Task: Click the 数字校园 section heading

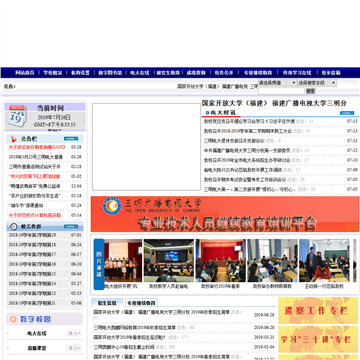Action: (35, 319)
